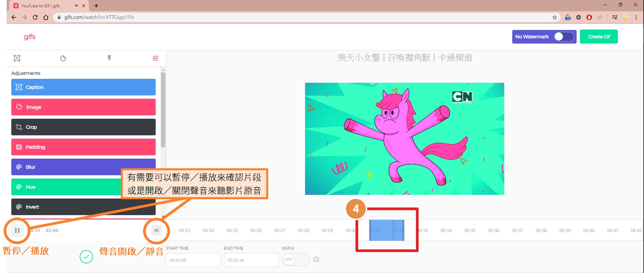Image resolution: width=644 pixels, height=273 pixels.
Task: Apply the Invert effect
Action: click(x=83, y=207)
